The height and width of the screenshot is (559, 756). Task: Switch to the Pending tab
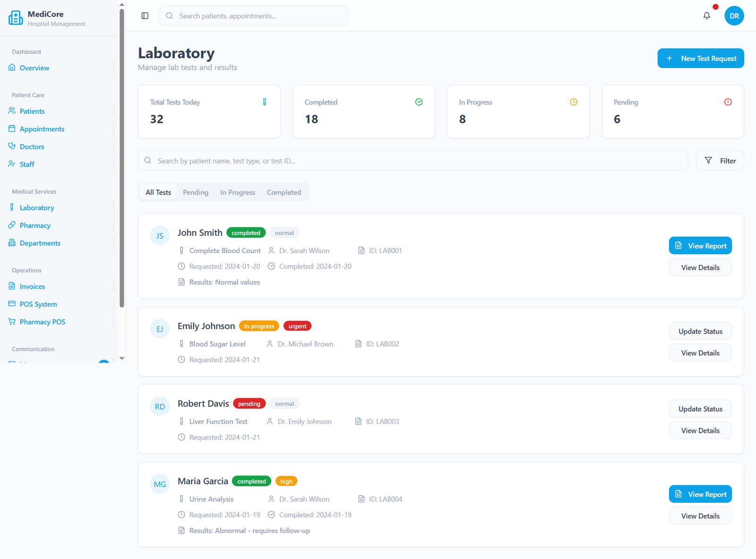(x=196, y=192)
